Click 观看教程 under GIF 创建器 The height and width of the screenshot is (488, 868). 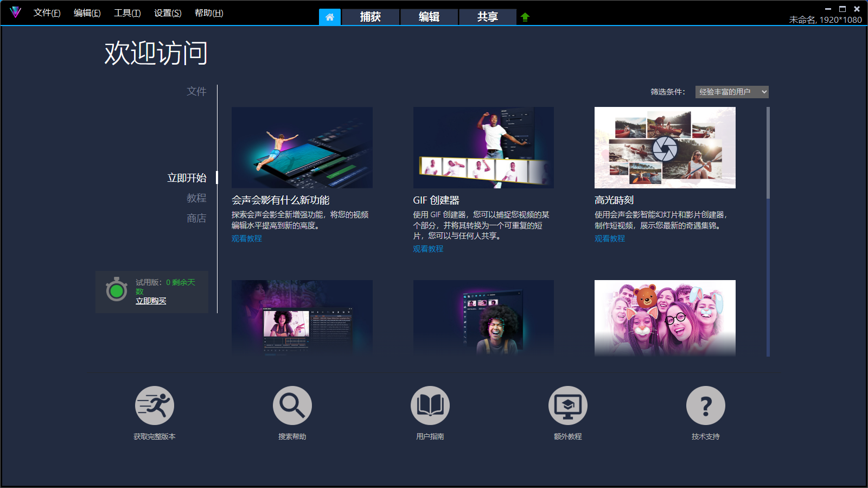(428, 249)
